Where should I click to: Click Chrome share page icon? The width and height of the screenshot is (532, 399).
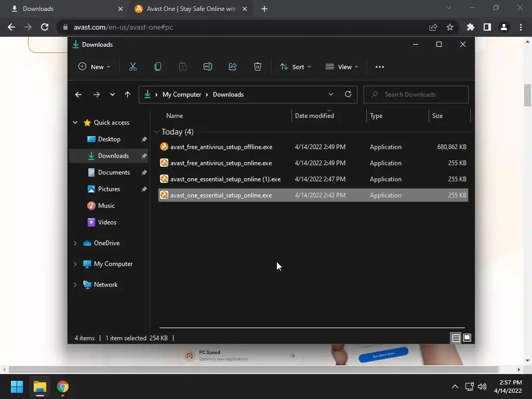click(433, 27)
